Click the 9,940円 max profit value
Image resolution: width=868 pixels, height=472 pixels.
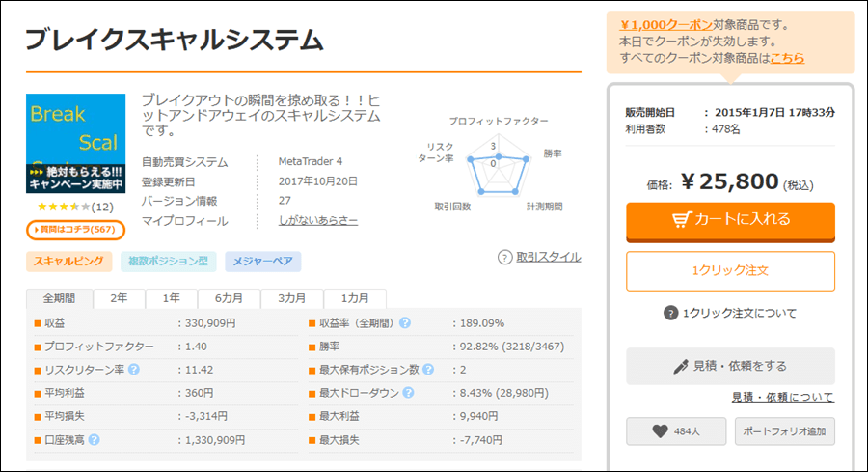(478, 416)
